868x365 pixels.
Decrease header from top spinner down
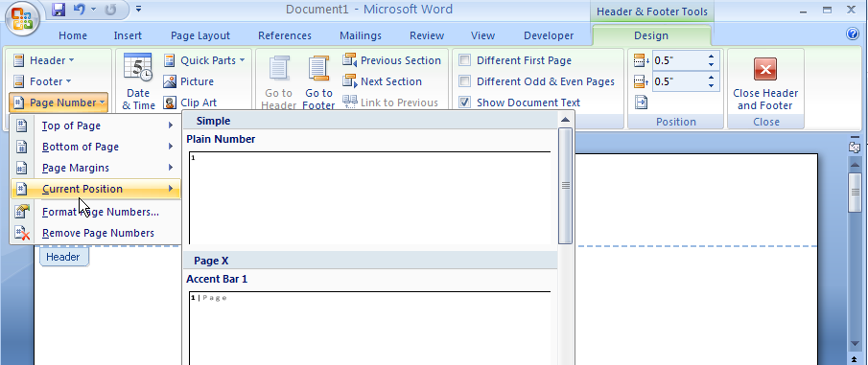[x=712, y=65]
